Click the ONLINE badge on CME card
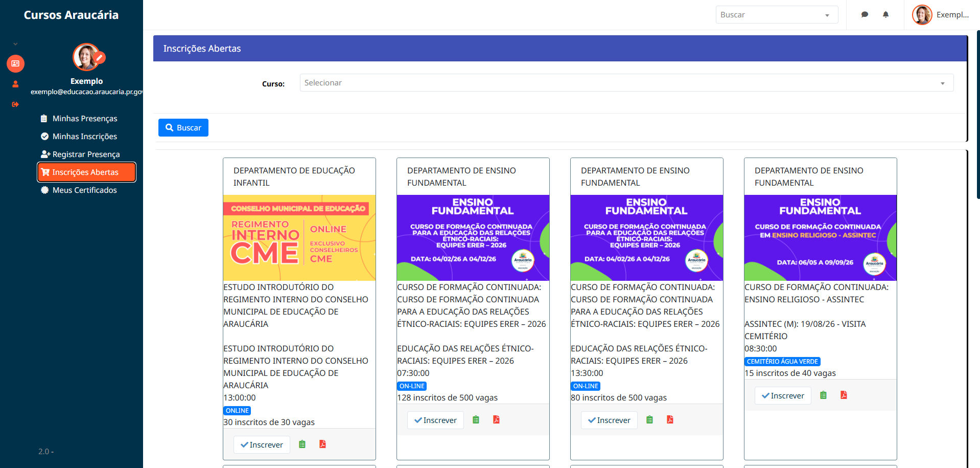980x468 pixels. [x=237, y=411]
